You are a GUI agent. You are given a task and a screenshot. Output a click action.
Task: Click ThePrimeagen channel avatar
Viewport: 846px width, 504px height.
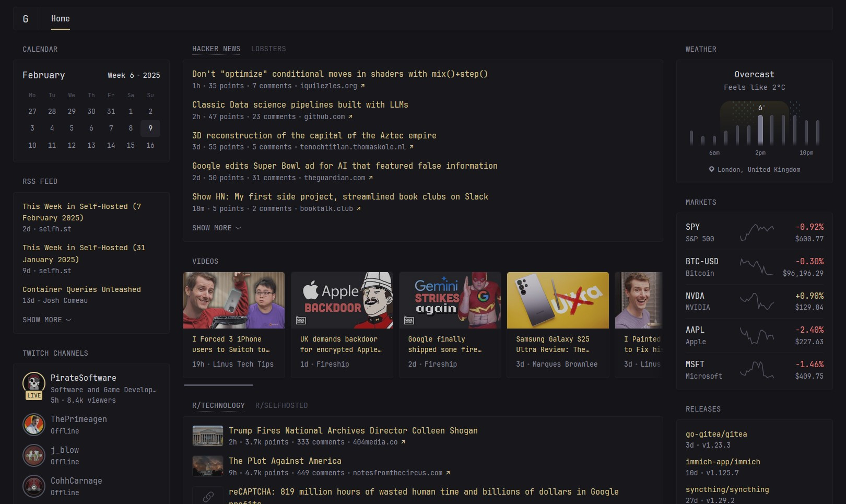34,425
